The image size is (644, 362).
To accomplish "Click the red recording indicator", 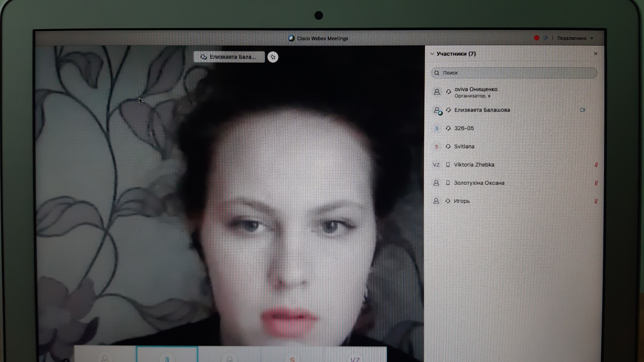I will (536, 38).
